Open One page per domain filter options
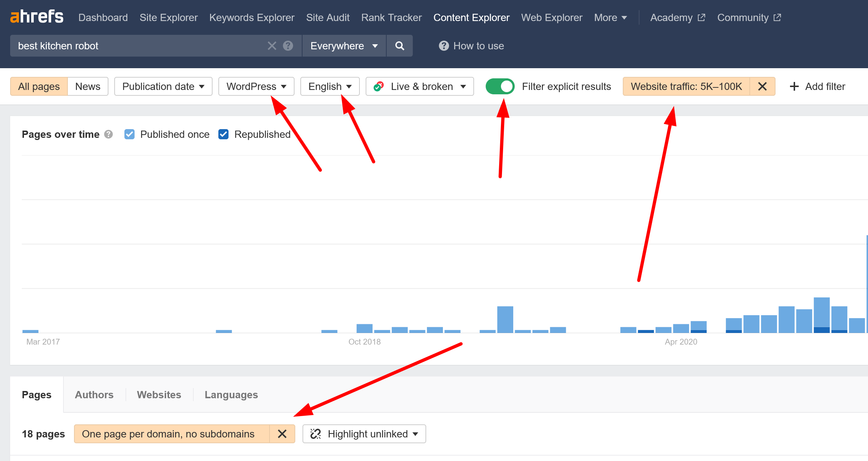The height and width of the screenshot is (461, 868). tap(172, 434)
